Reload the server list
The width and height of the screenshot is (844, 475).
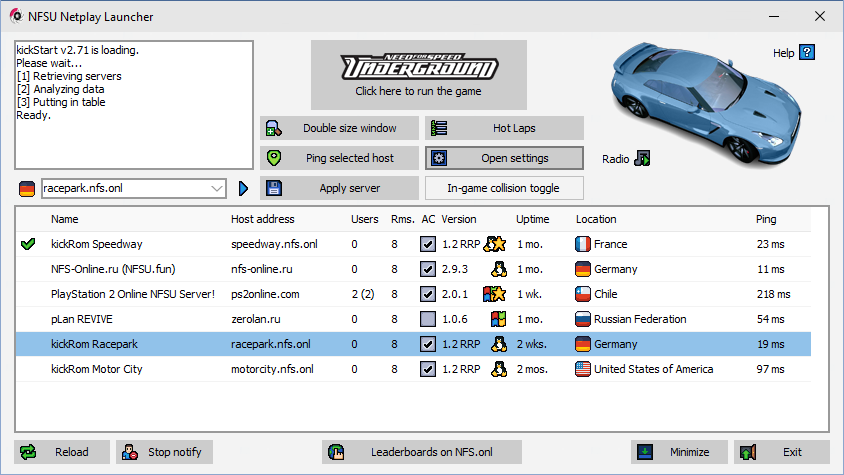(x=62, y=452)
